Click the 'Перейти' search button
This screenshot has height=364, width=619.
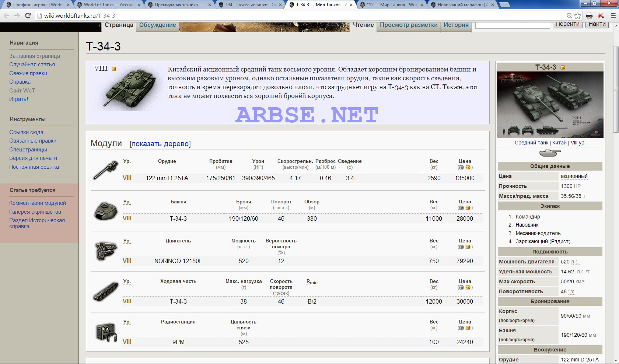coord(567,24)
